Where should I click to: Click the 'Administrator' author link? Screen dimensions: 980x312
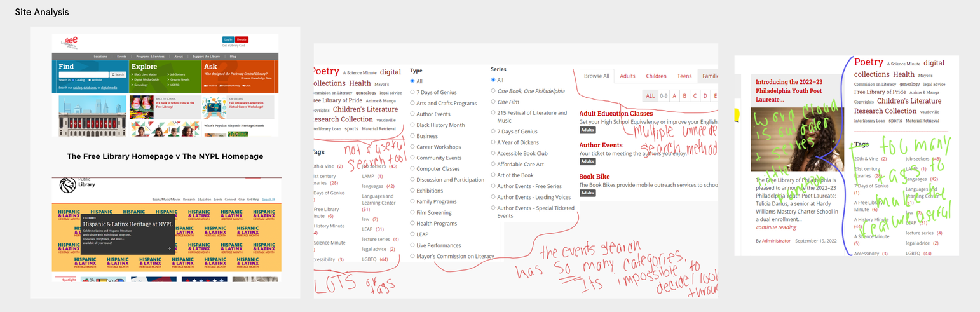(777, 241)
